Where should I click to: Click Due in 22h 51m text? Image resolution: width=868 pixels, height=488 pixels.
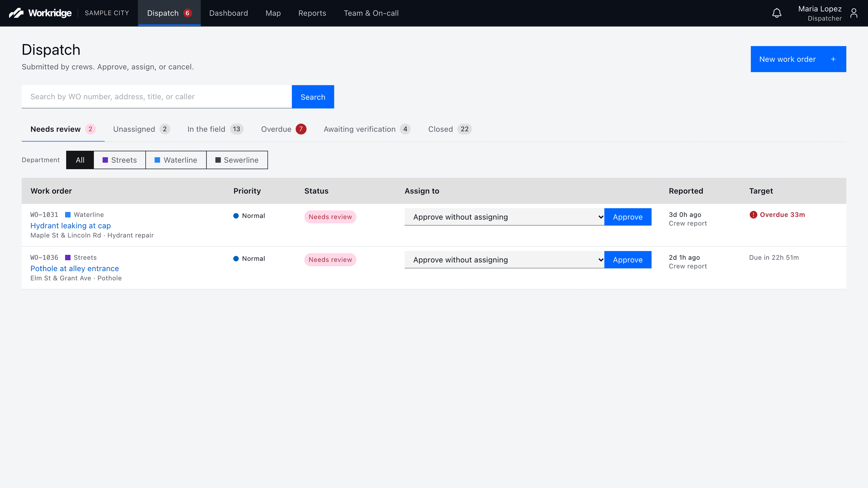click(x=774, y=258)
